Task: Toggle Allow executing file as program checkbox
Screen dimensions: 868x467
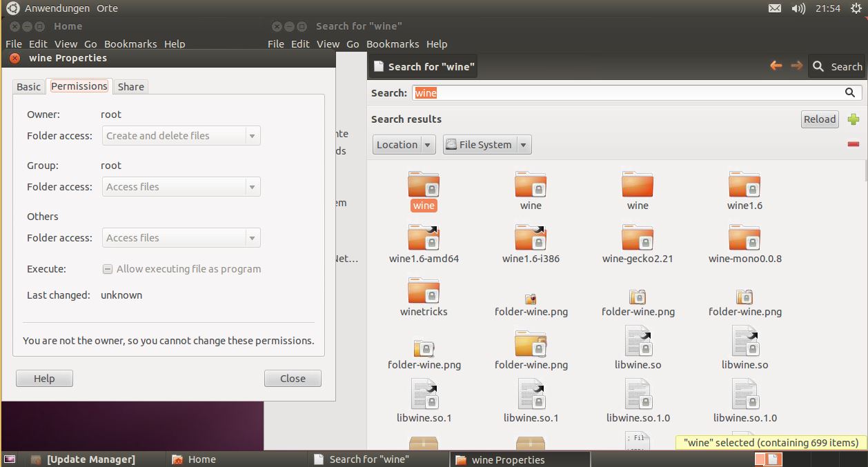Action: pyautogui.click(x=108, y=269)
